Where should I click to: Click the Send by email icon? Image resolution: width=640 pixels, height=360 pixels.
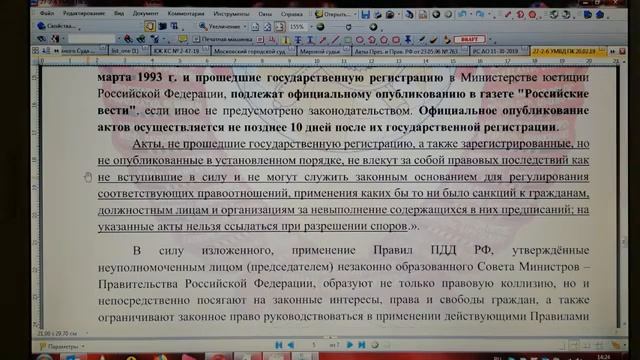click(x=409, y=15)
